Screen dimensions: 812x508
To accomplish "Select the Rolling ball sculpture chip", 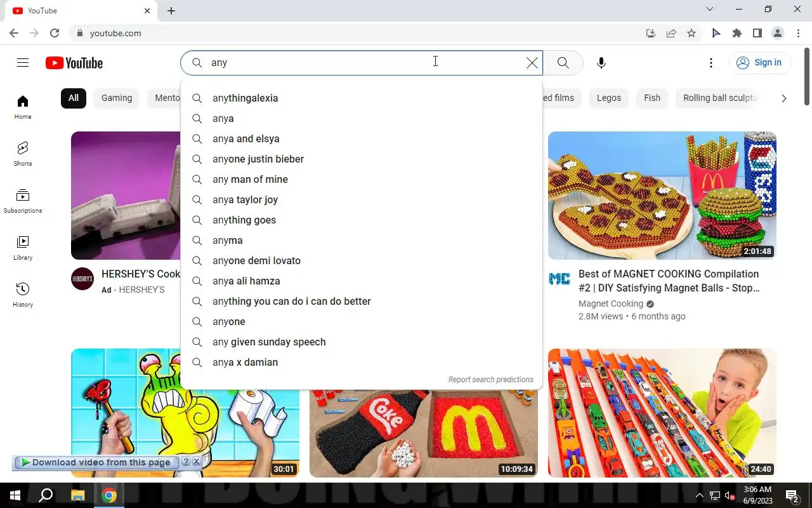I will 720,98.
